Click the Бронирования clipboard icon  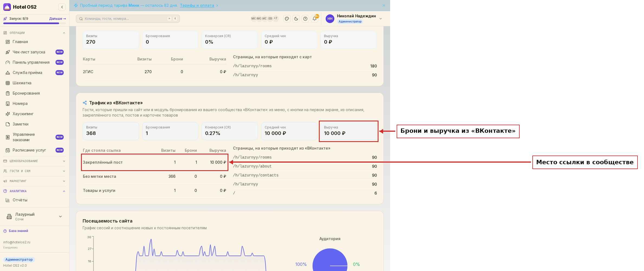8,93
